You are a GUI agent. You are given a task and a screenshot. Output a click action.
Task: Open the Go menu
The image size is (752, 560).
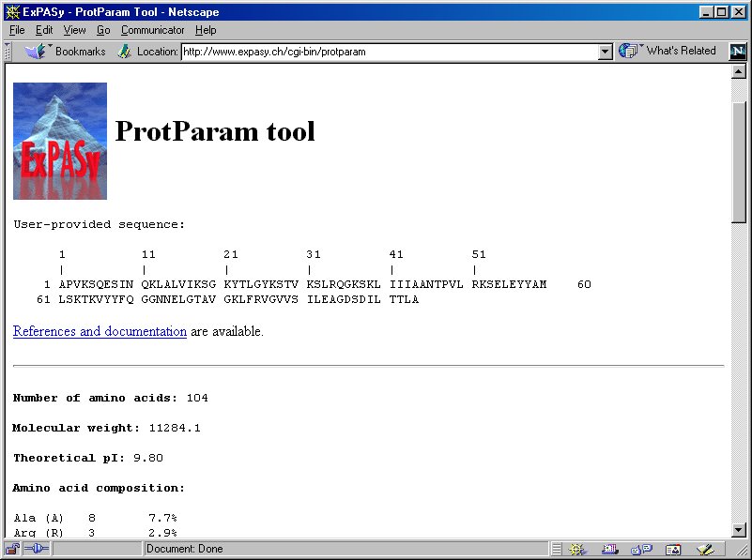pos(103,30)
